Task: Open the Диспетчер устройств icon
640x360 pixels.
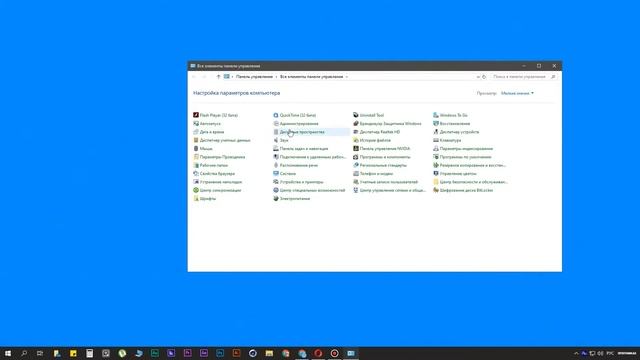Action: click(436, 132)
